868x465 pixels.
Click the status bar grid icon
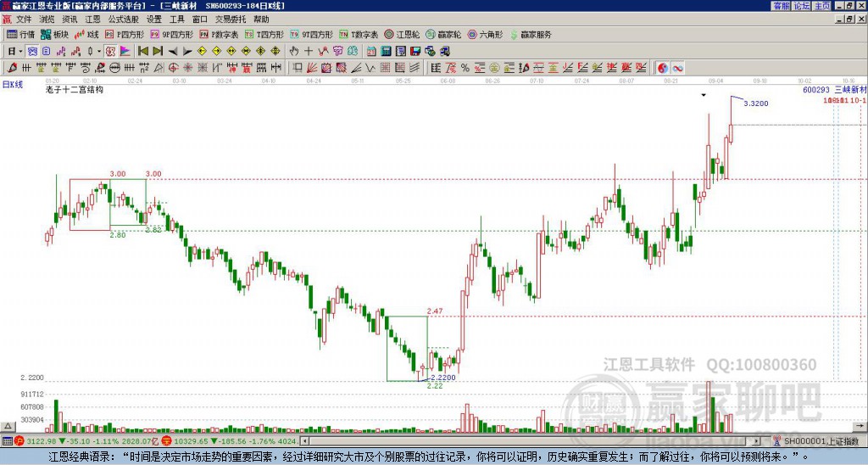pos(7,441)
